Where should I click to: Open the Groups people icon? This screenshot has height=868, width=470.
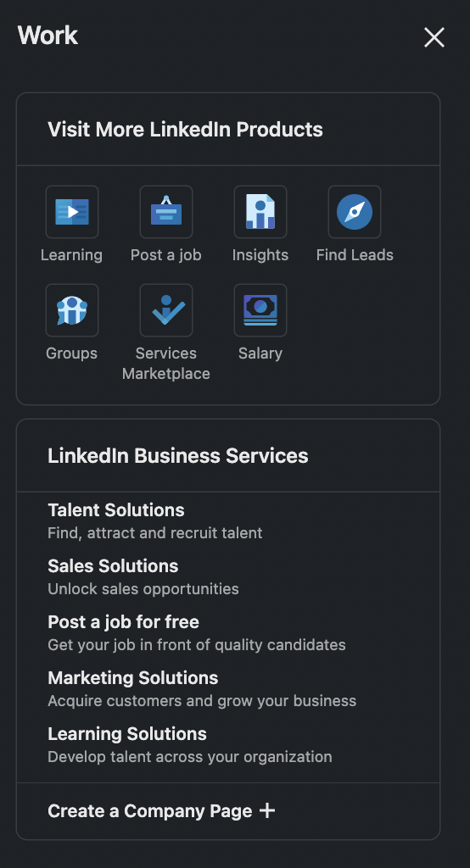point(72,310)
